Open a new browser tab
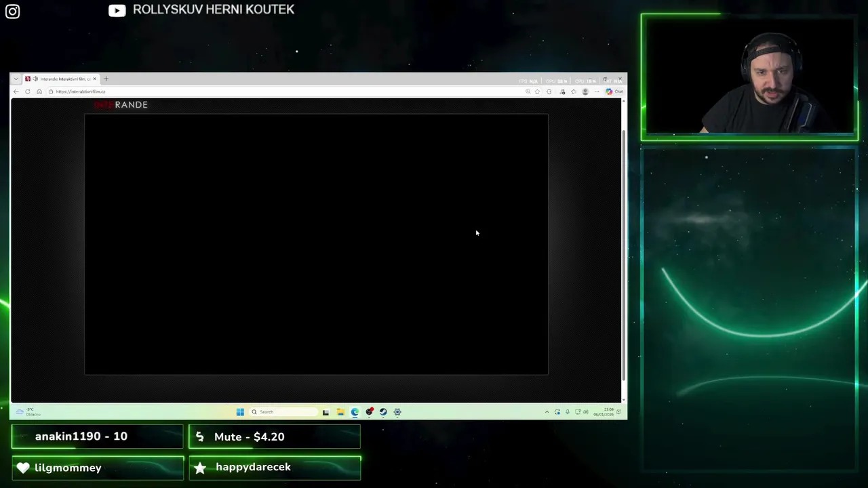868x488 pixels. (x=106, y=79)
